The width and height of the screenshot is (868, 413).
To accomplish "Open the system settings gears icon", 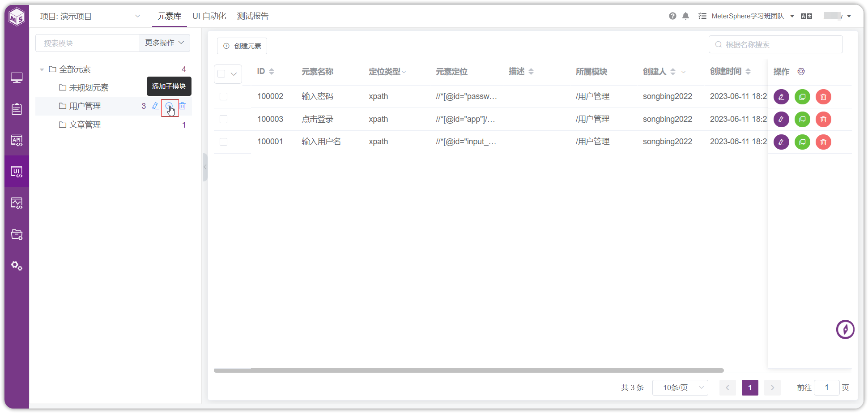I will pyautogui.click(x=17, y=266).
